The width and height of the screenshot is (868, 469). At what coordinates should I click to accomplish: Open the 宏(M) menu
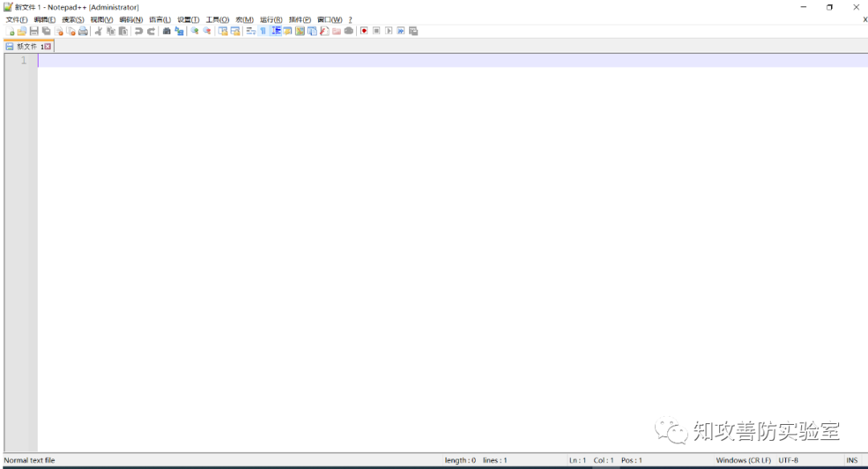[x=244, y=19]
